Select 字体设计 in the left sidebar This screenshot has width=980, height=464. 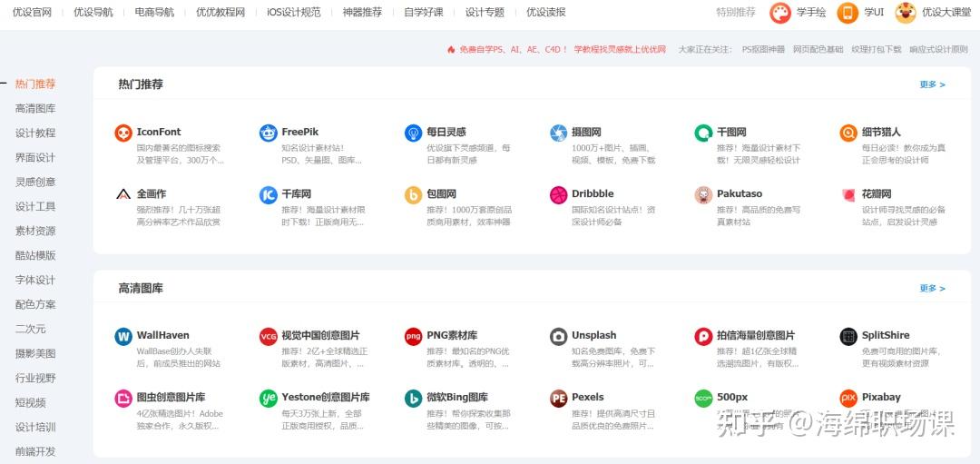(x=35, y=281)
